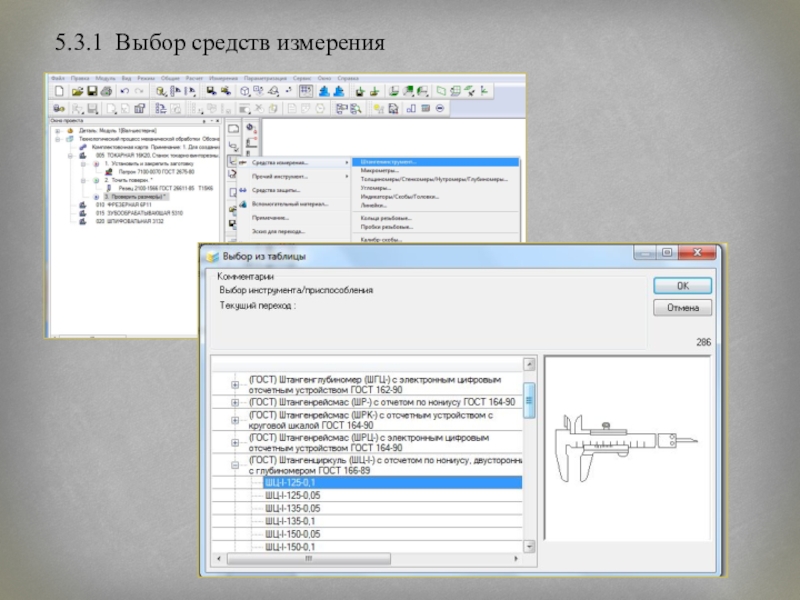Click the Redo arrow icon
The width and height of the screenshot is (800, 600).
click(x=138, y=91)
